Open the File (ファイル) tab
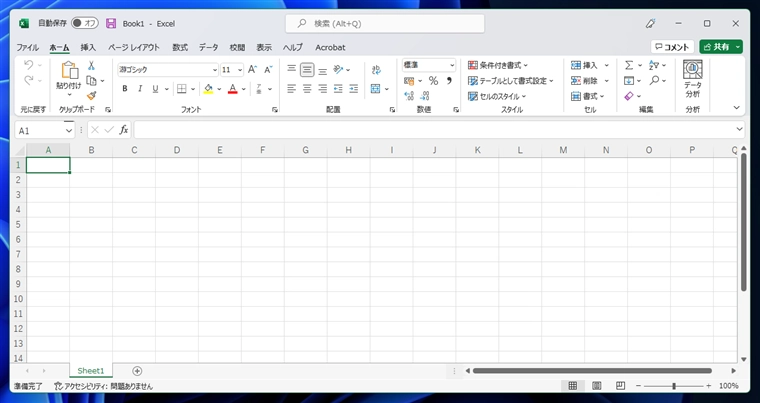The image size is (760, 403). click(28, 48)
